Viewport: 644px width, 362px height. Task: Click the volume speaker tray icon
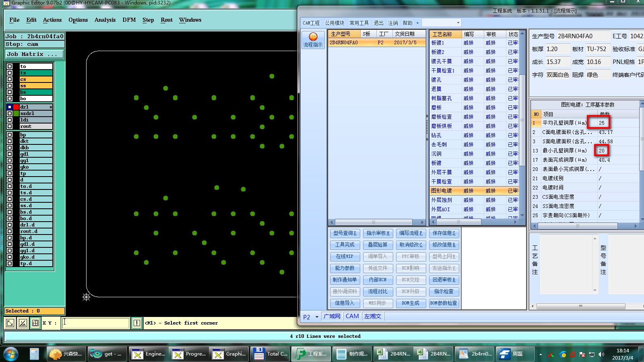(x=601, y=354)
